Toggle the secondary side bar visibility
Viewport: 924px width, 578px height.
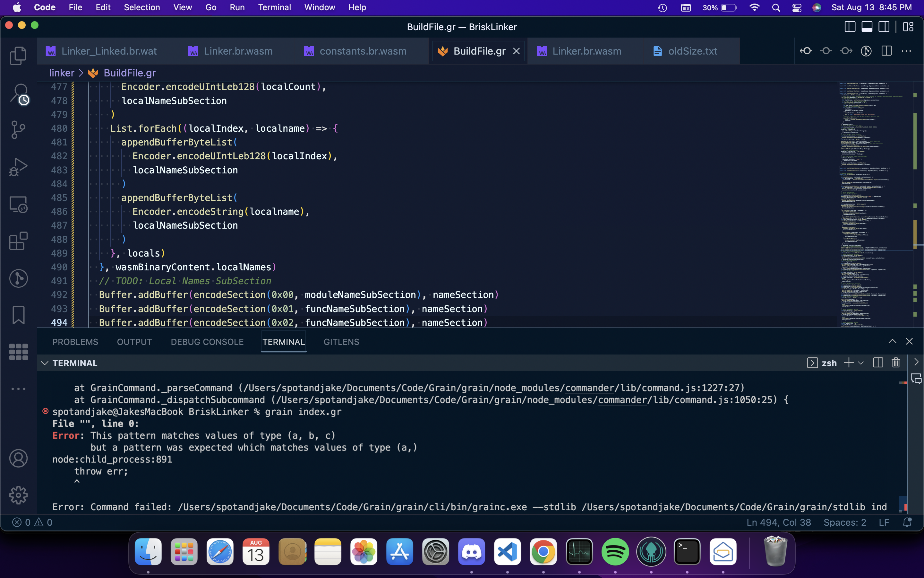[x=884, y=27]
